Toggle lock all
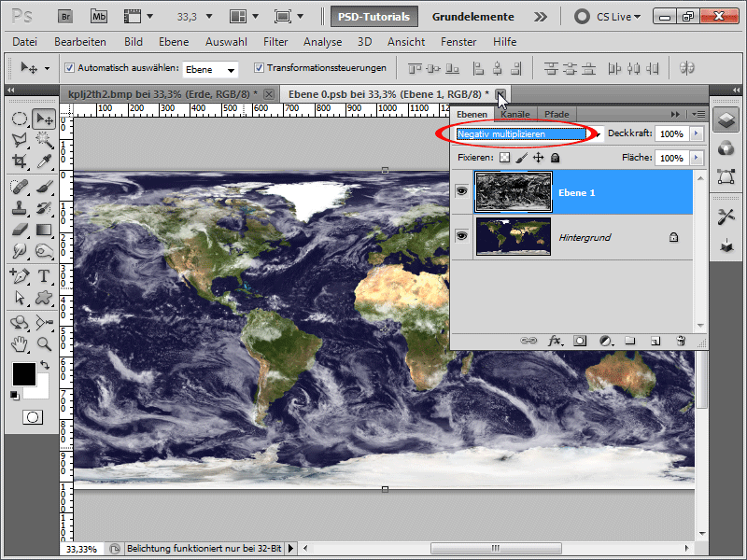 pyautogui.click(x=555, y=158)
